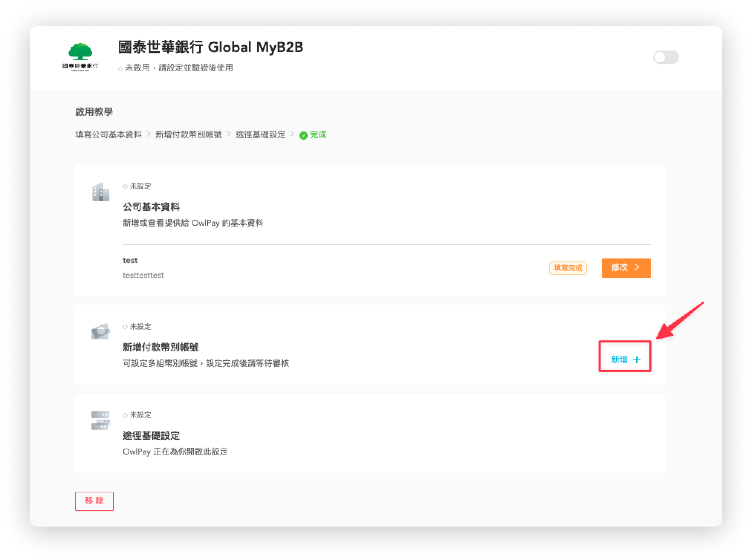Click text 新增或查看提供給 OwlPay 的基本資料
The width and height of the screenshot is (752, 560).
tap(193, 223)
